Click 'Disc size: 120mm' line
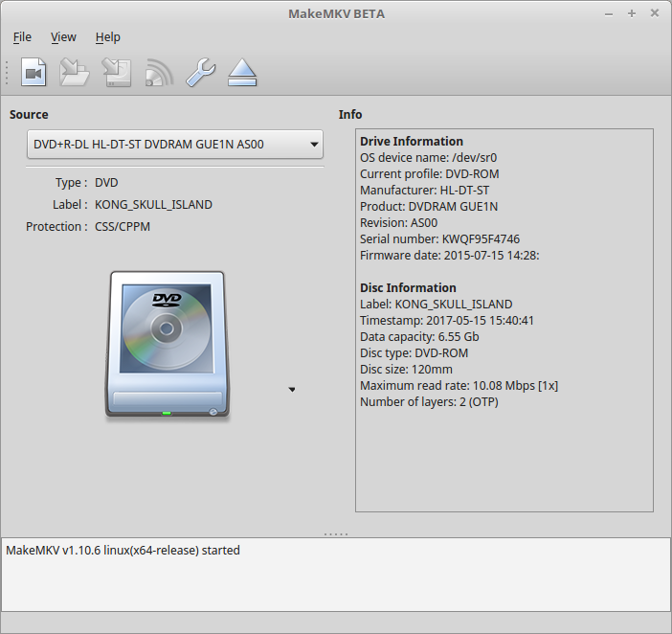This screenshot has width=672, height=634. 406,370
